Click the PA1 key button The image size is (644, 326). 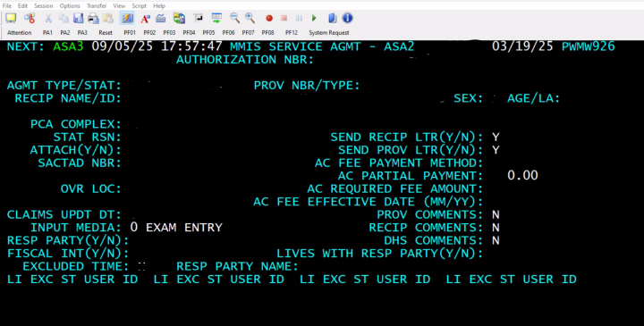pos(47,32)
